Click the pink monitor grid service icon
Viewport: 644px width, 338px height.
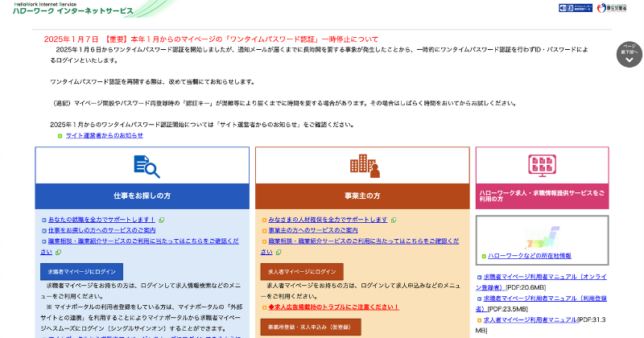pyautogui.click(x=542, y=166)
